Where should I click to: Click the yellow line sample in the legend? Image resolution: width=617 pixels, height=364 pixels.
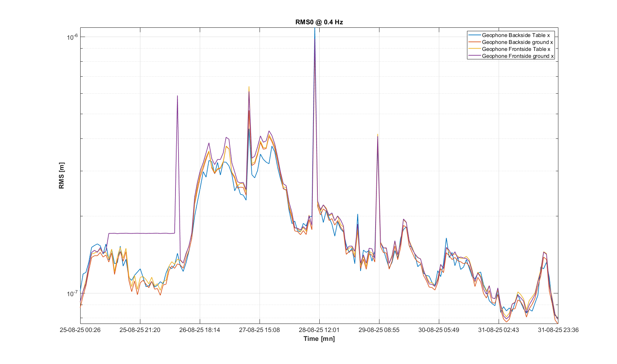click(x=474, y=49)
